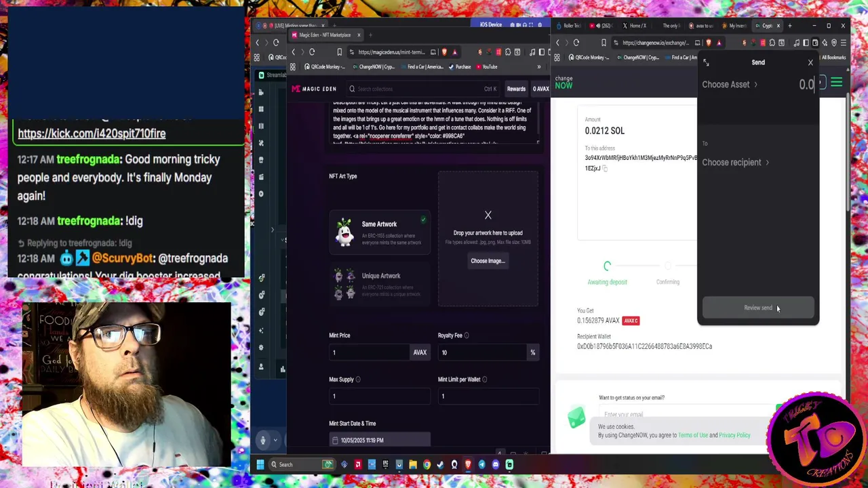
Task: Show the Royalty Fee info tooltip icon
Action: pos(467,335)
